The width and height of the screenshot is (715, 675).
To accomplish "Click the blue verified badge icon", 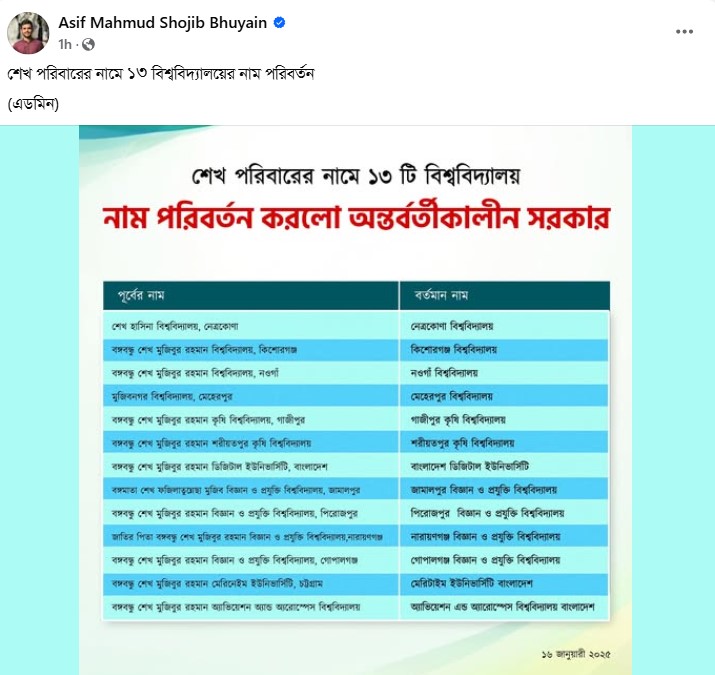I will click(x=281, y=22).
